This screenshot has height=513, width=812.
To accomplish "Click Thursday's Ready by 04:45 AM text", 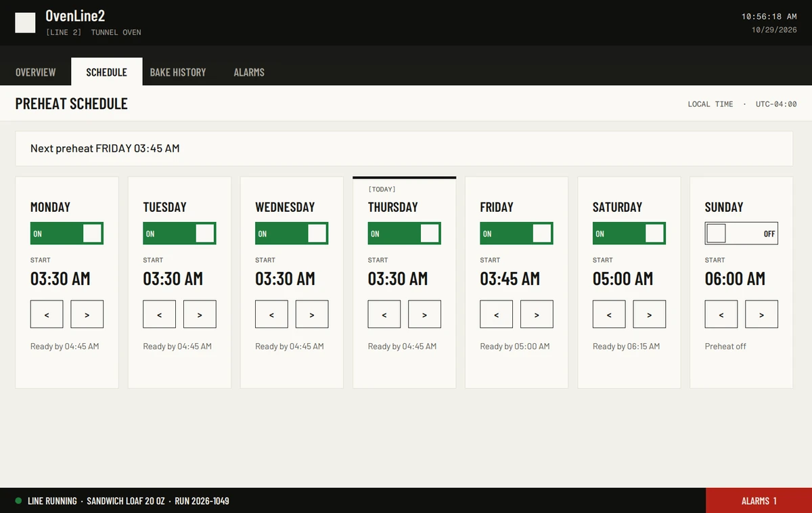I will coord(402,347).
